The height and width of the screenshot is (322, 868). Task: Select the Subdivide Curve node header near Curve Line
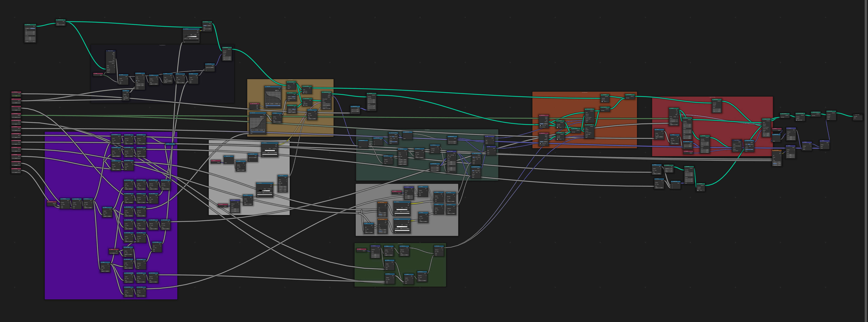pyautogui.click(x=61, y=20)
